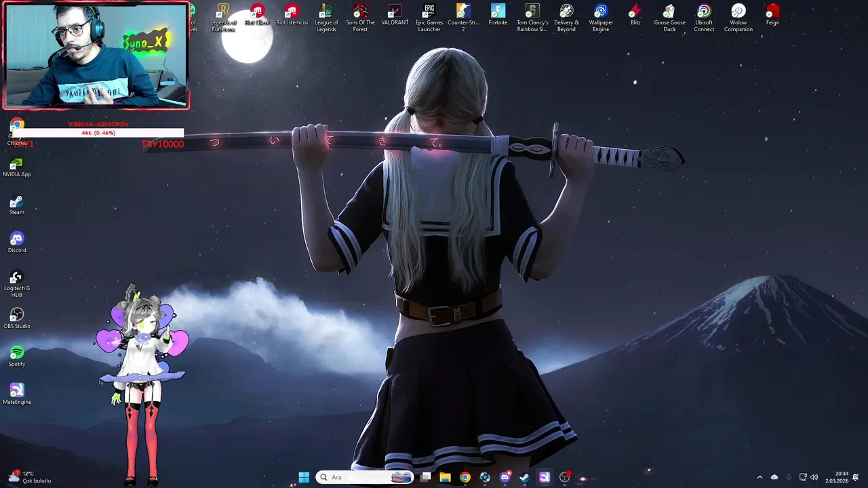Open the Delivery & Beyond icon
Image resolution: width=868 pixels, height=488 pixels.
(566, 18)
